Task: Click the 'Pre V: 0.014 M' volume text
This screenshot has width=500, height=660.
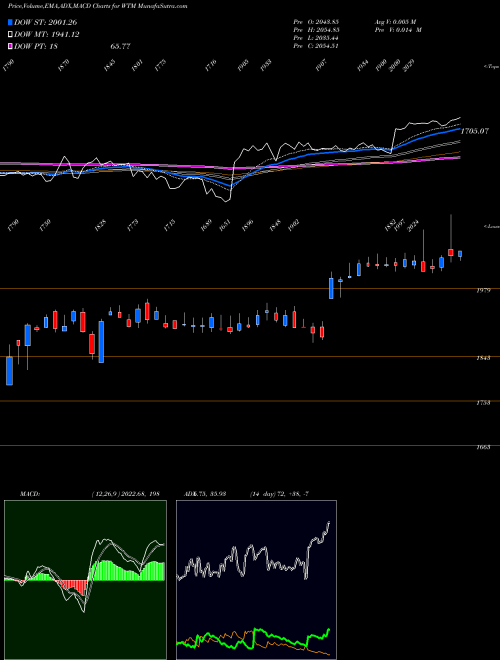Action: click(x=398, y=30)
